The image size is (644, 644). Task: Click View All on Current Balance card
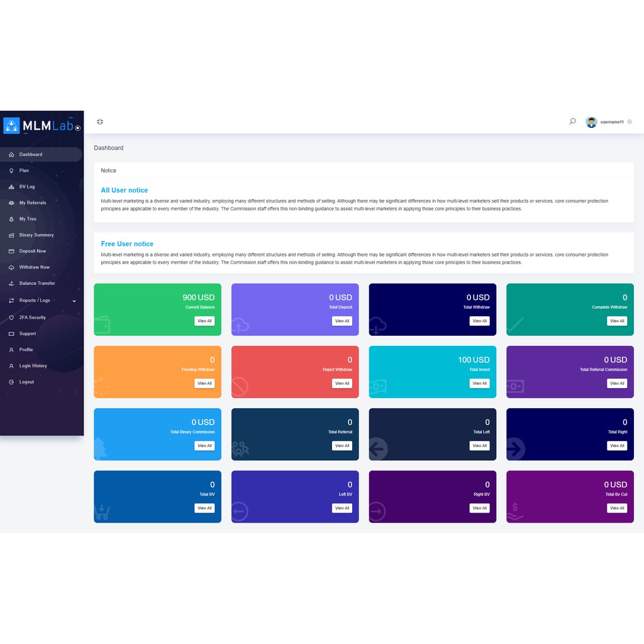204,321
